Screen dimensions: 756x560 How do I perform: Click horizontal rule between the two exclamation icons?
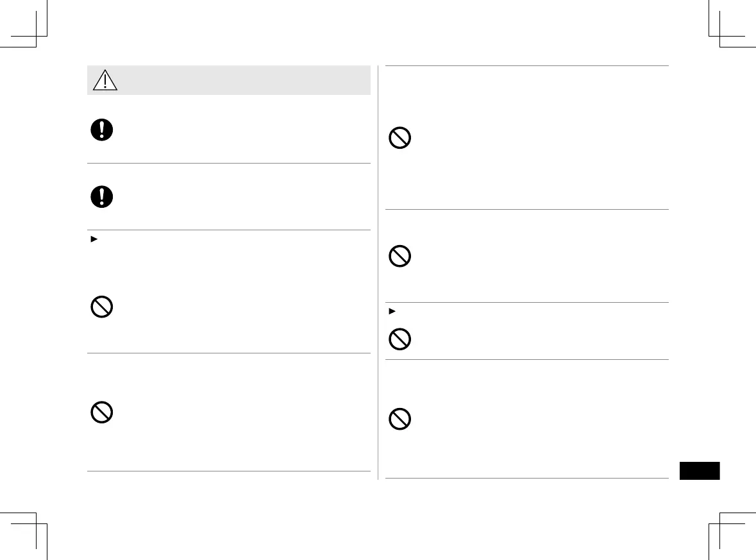pos(229,163)
